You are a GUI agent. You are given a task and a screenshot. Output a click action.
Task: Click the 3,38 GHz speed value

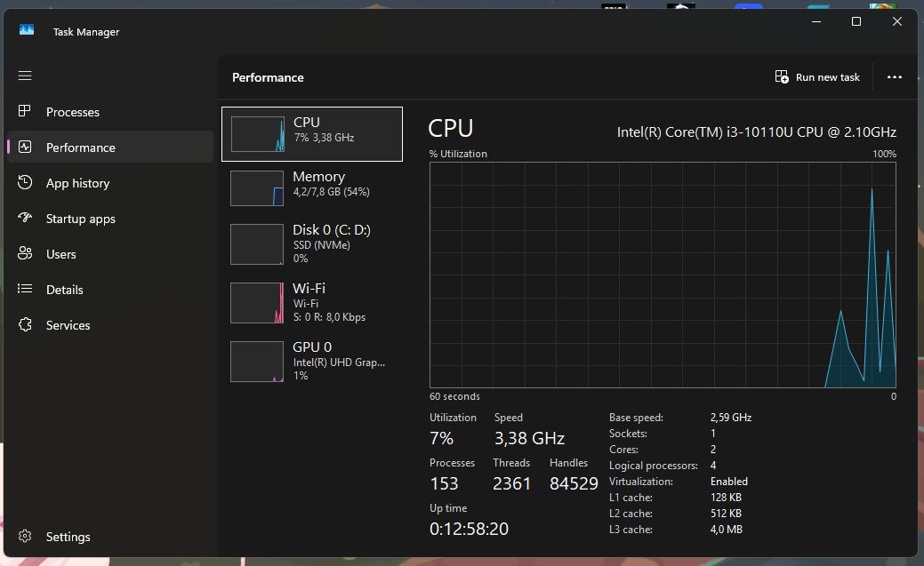529,438
